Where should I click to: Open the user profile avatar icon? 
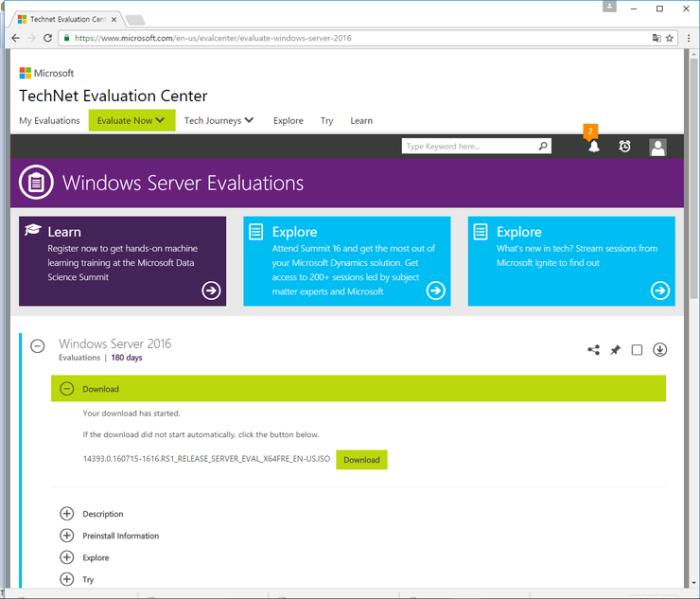click(657, 147)
